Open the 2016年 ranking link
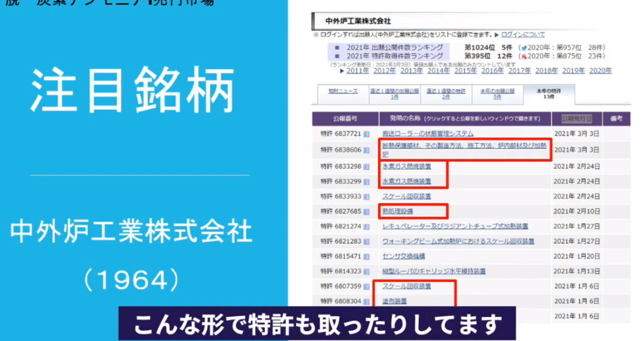 (x=492, y=71)
